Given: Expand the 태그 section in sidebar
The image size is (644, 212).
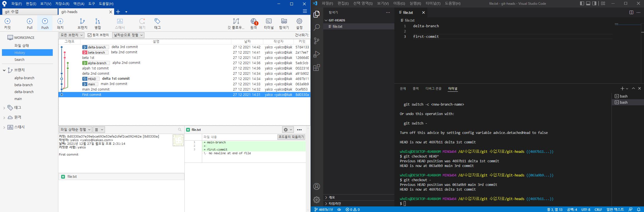Looking at the screenshot, I should tap(4, 108).
